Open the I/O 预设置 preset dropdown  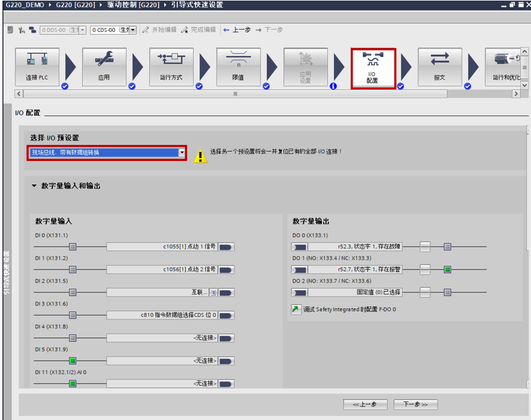(182, 152)
